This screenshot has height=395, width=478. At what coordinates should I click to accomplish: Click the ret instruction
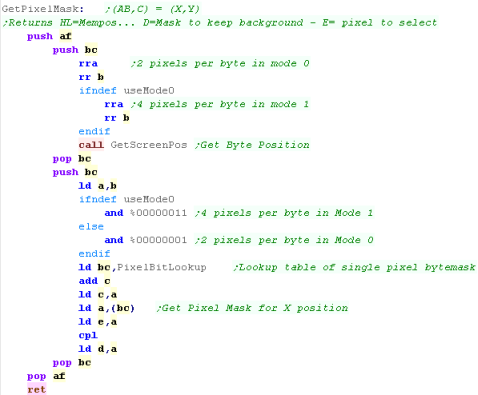click(37, 389)
